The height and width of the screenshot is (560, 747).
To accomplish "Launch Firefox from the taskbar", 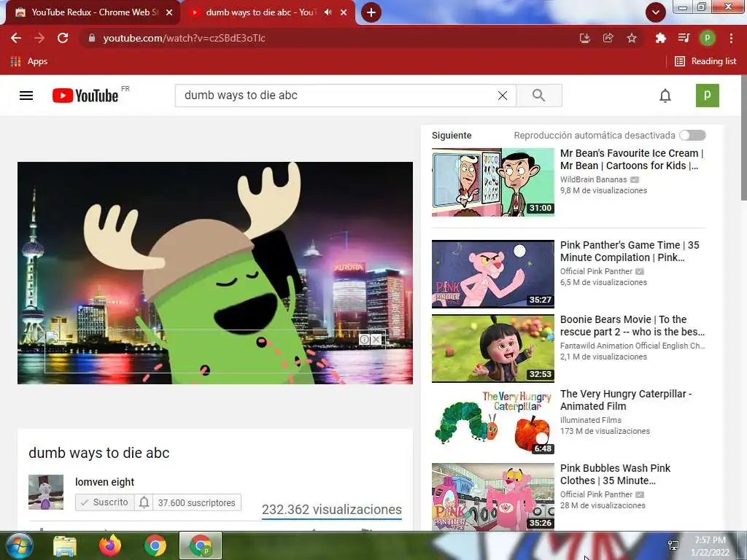I will 110,545.
